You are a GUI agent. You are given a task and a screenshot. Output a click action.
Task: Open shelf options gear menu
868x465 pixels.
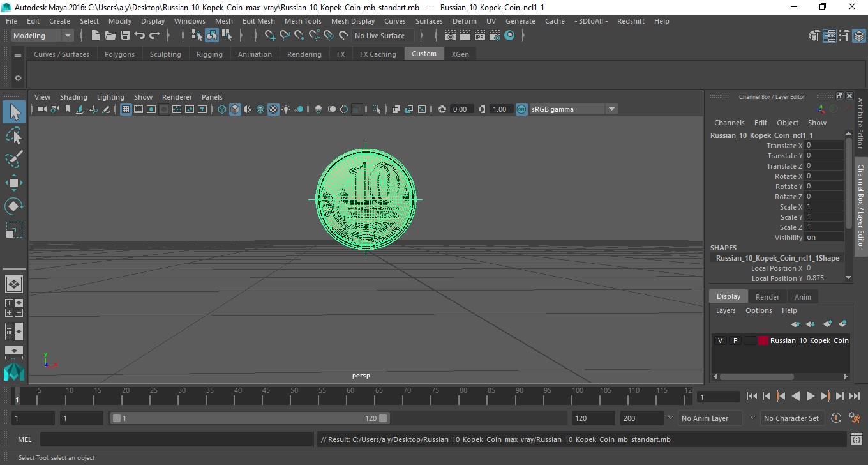click(18, 79)
